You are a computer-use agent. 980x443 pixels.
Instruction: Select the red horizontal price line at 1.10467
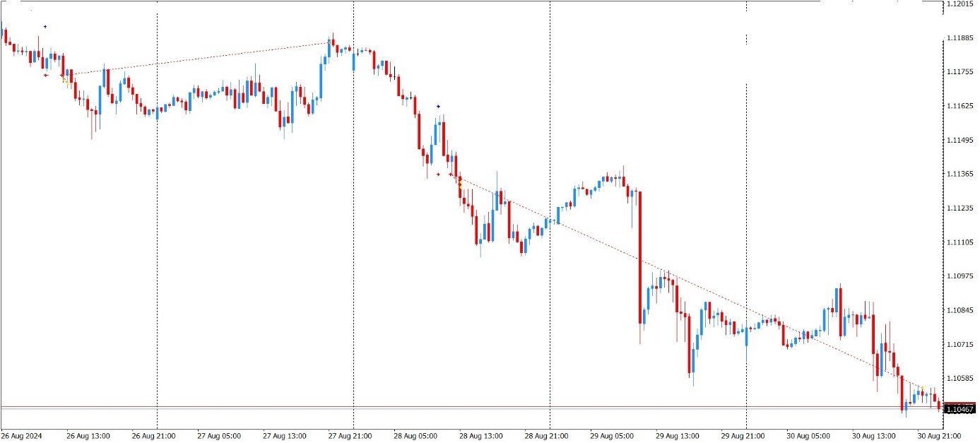472,406
